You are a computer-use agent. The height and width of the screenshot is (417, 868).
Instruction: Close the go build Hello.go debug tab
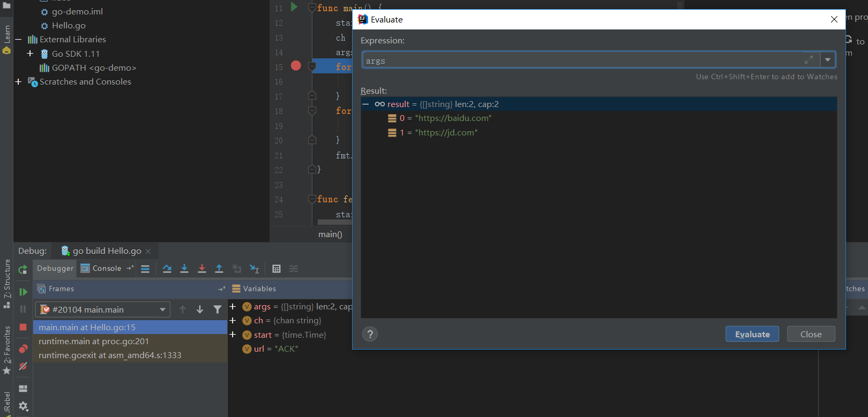148,251
